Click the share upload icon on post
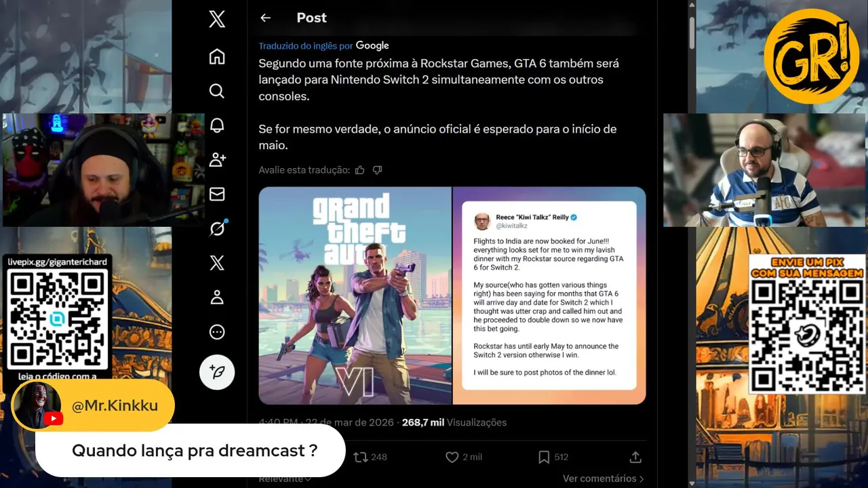This screenshot has width=868, height=488. click(x=635, y=457)
